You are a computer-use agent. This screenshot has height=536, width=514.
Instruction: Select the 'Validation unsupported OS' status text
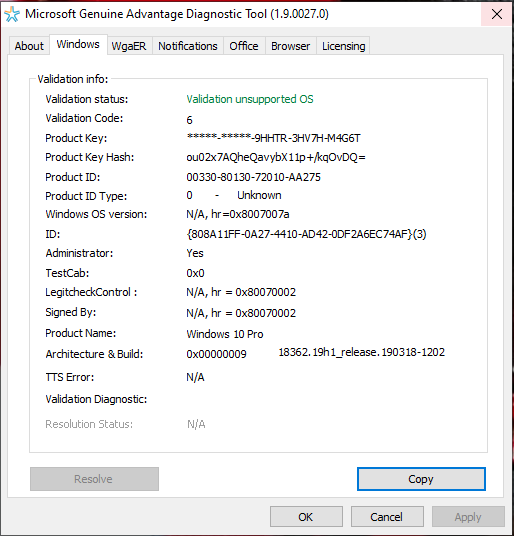pos(250,99)
